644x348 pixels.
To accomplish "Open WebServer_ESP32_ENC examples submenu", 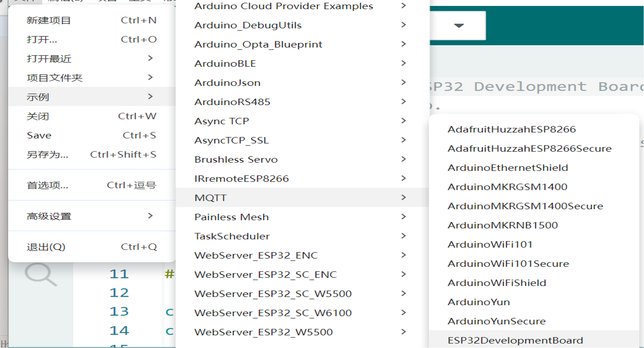I will pos(302,255).
